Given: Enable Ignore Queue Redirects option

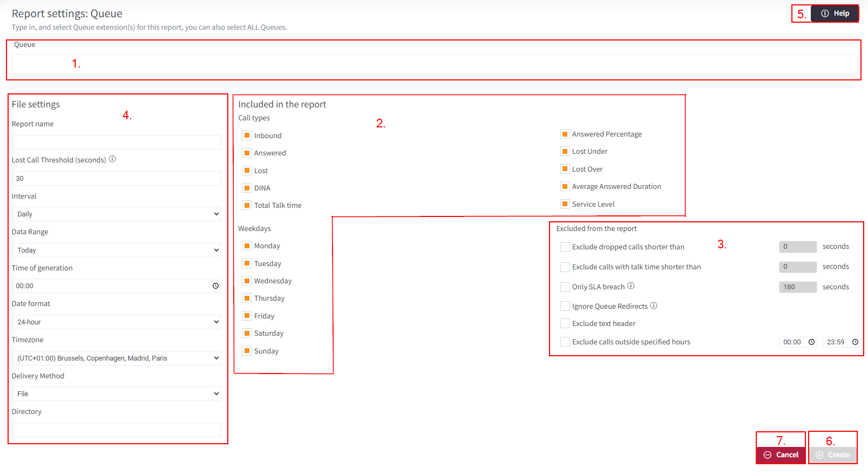Looking at the screenshot, I should 565,306.
